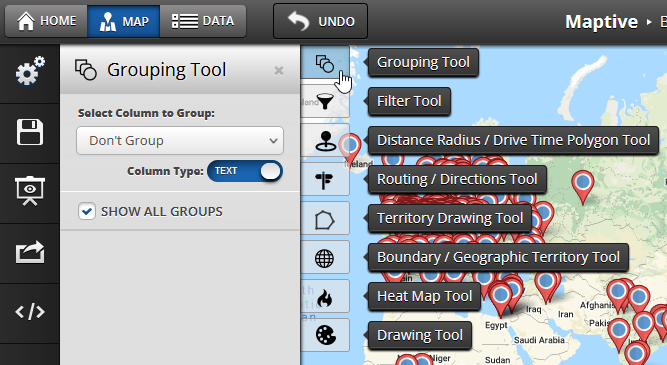This screenshot has height=365, width=667.
Task: Toggle the Column Type TEXT switch
Action: [x=245, y=171]
